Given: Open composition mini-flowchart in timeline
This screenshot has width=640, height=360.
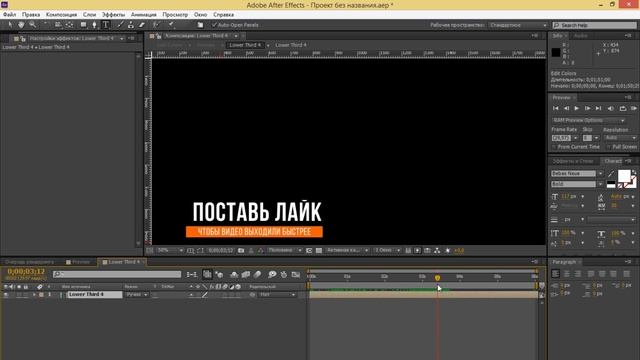Looking at the screenshot, I should (x=191, y=274).
